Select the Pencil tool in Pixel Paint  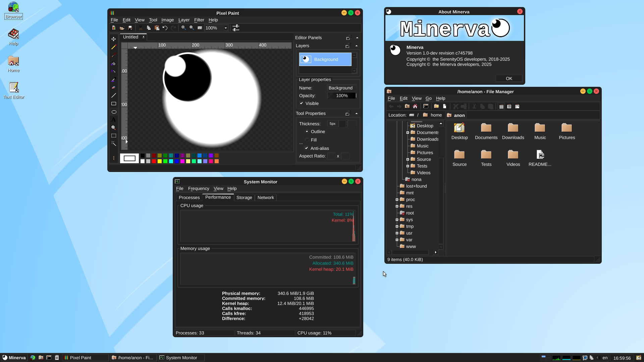(x=114, y=48)
